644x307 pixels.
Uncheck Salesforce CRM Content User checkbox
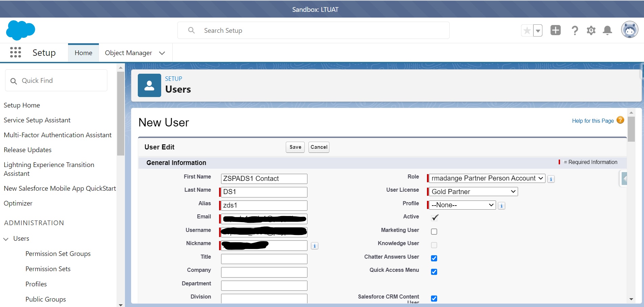[434, 299]
